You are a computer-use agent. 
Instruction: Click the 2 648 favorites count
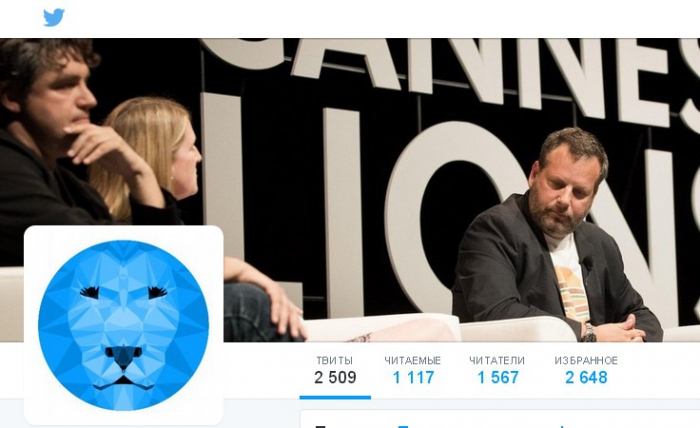[586, 378]
